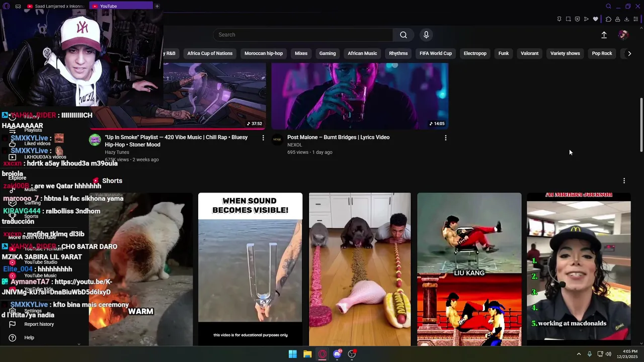Open the Opera main menu icon
This screenshot has height=362, width=644.
[x=7, y=6]
